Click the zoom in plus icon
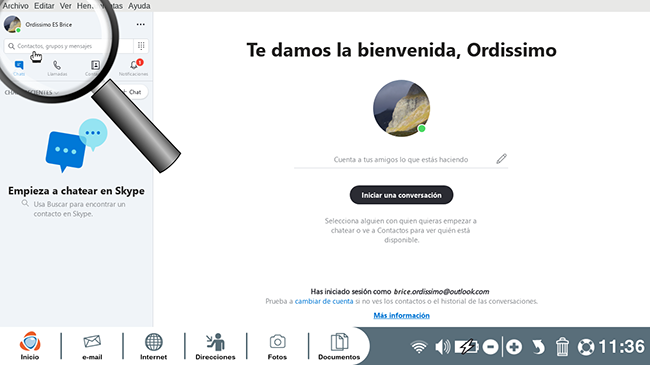 [514, 347]
